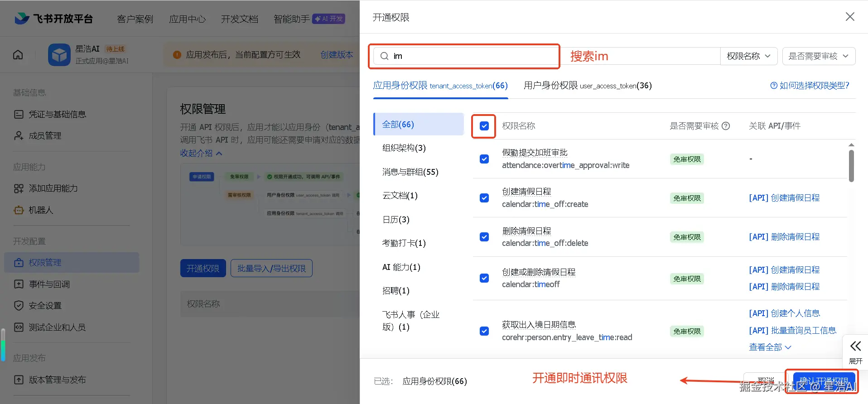Toggle the select-all permissions checkbox
This screenshot has height=404, width=868.
(484, 126)
